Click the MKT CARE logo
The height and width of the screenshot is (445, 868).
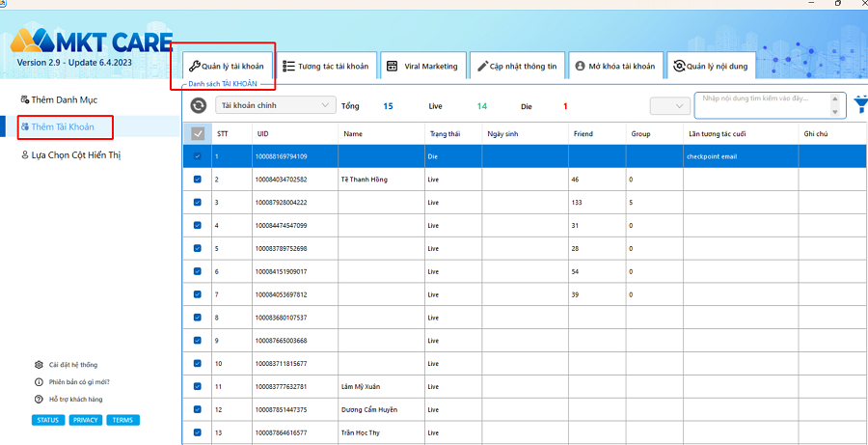[91, 42]
